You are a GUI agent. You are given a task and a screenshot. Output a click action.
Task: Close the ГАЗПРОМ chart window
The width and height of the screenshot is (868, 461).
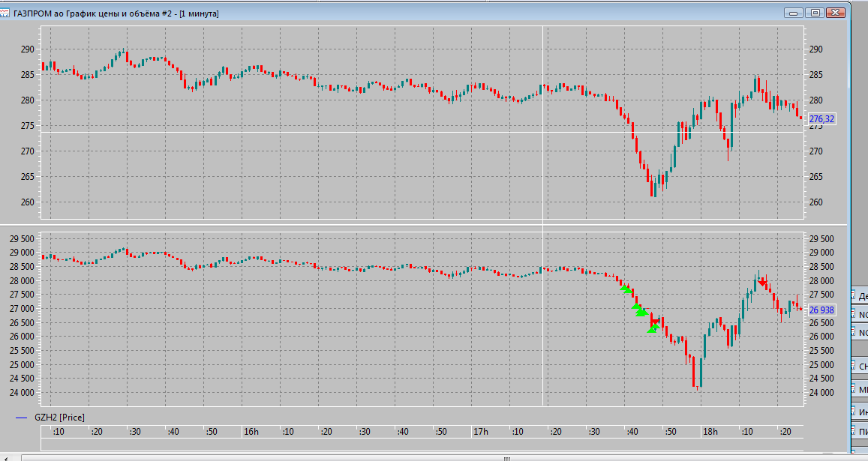click(836, 13)
